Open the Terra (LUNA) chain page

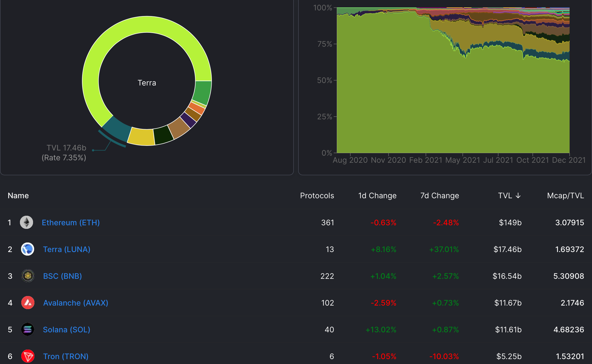click(66, 249)
